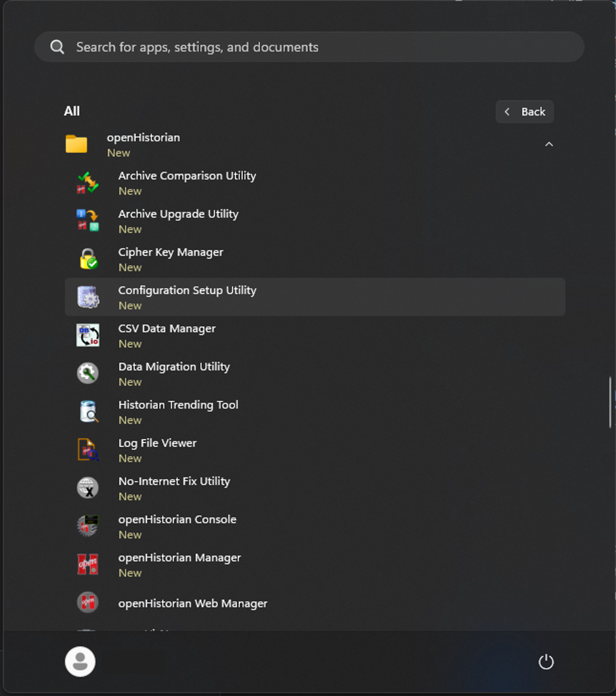Open Archive Comparison Utility icon
Viewport: 616px width, 696px height.
[88, 183]
